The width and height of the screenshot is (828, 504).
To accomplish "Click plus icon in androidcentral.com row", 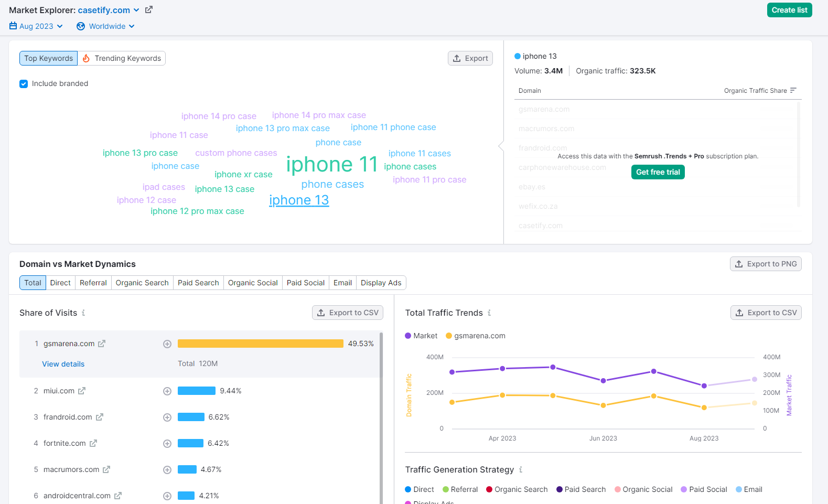I will [x=167, y=496].
